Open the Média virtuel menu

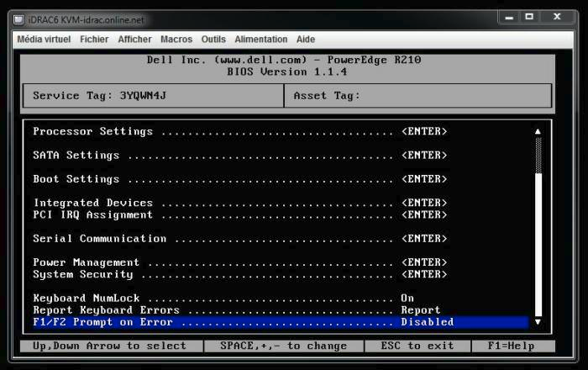tap(45, 40)
